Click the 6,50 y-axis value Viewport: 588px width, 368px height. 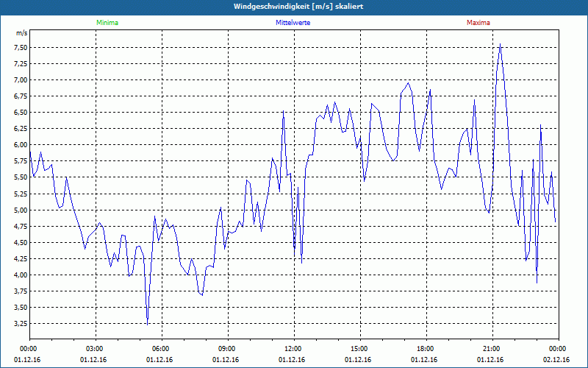pos(21,113)
